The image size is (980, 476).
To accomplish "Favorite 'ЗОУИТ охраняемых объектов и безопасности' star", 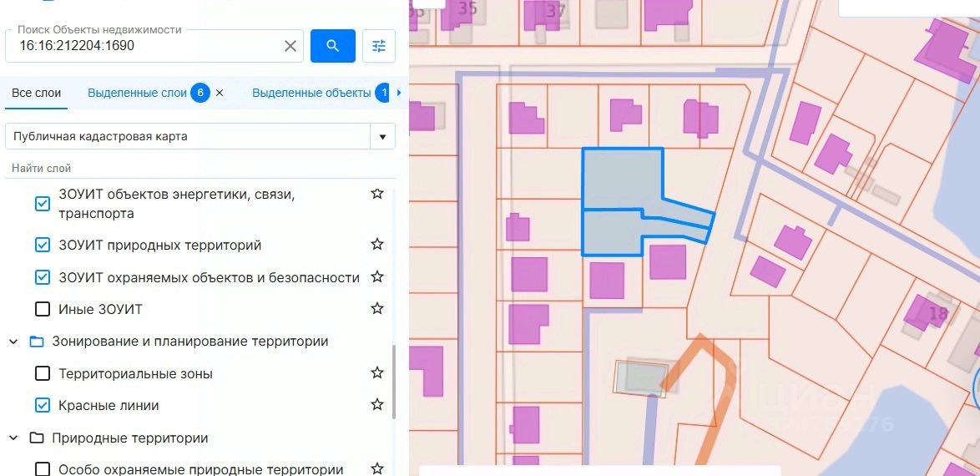I will coord(376,276).
